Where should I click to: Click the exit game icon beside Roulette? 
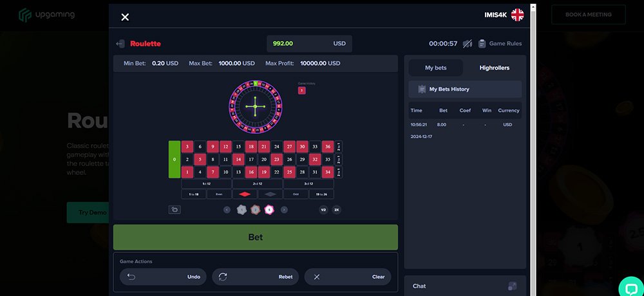point(120,44)
